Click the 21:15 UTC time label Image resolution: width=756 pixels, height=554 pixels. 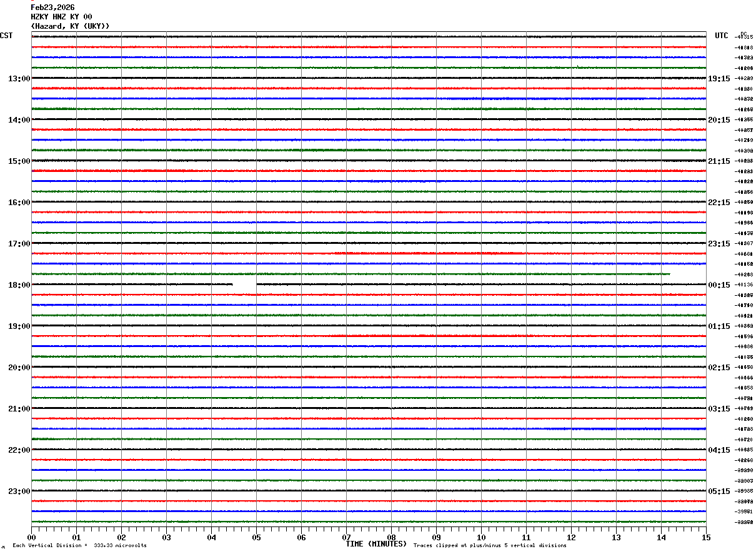tap(719, 161)
